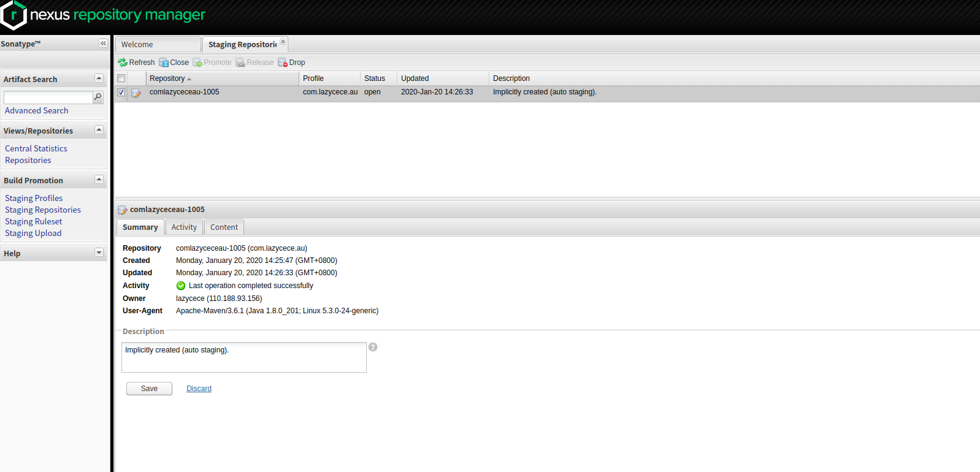Click the owner value lazycece (110.188.93.156)
Image resolution: width=980 pixels, height=472 pixels.
(219, 299)
